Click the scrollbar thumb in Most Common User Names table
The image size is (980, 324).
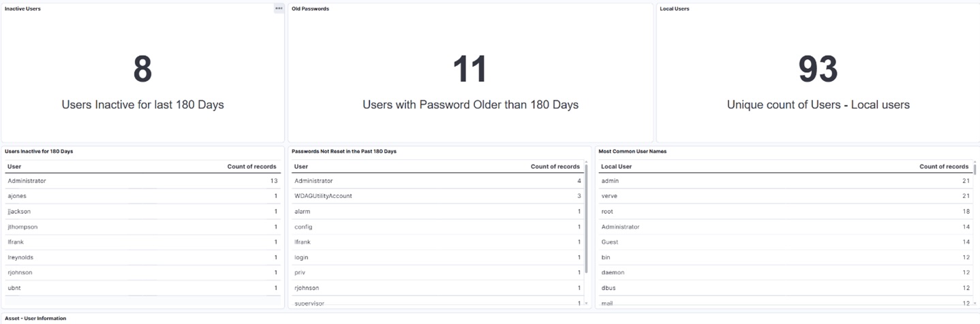(975, 170)
